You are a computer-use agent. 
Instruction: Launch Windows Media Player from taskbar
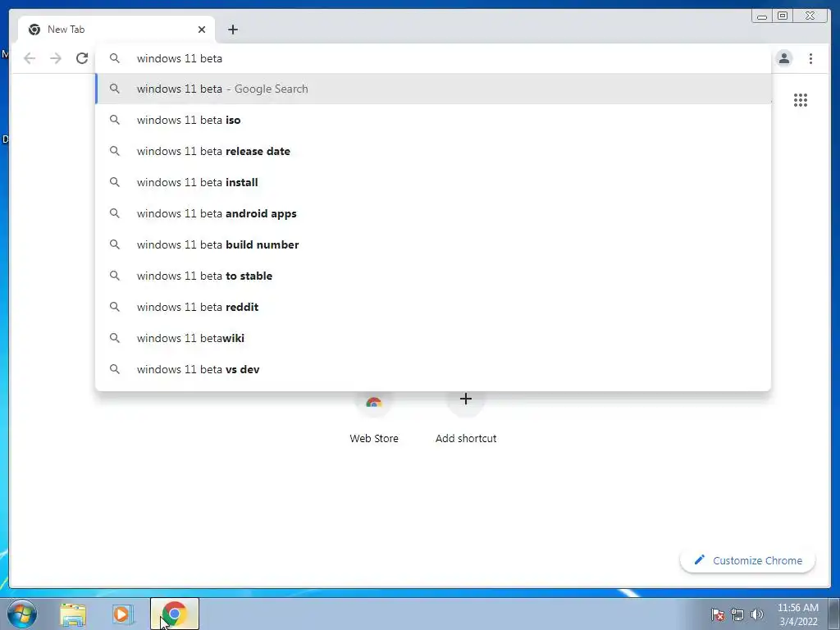[x=122, y=614]
